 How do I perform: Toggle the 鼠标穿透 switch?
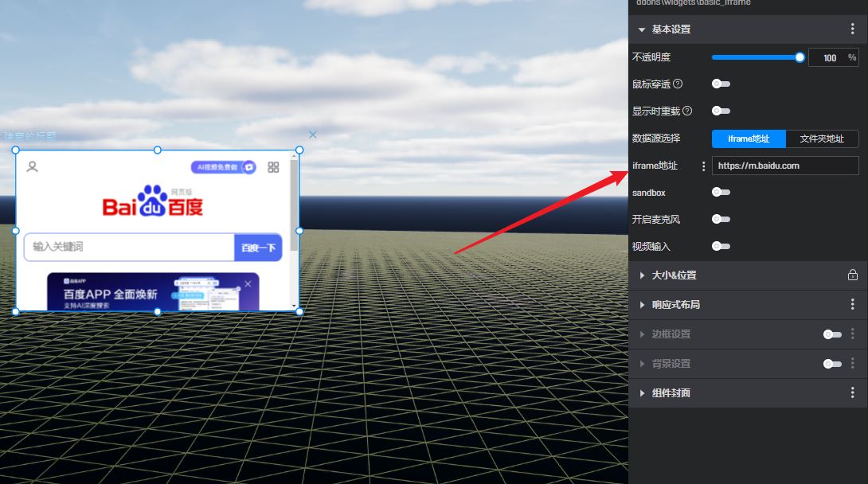721,84
